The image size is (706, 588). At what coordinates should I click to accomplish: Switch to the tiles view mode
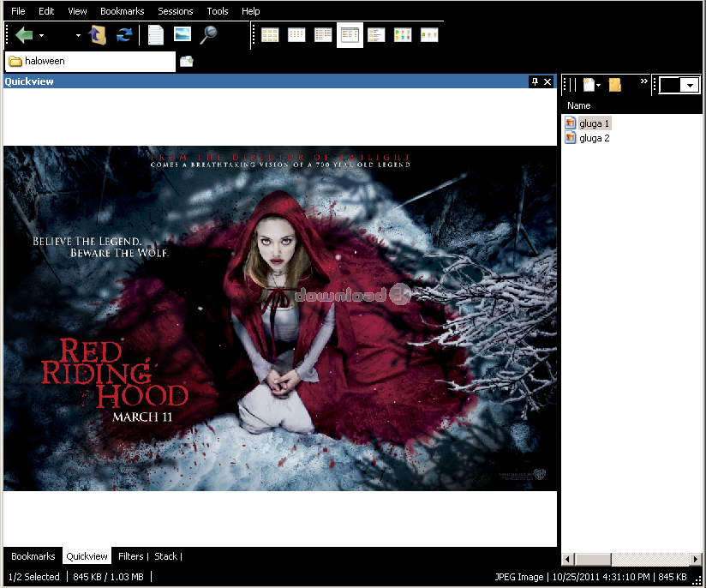376,34
